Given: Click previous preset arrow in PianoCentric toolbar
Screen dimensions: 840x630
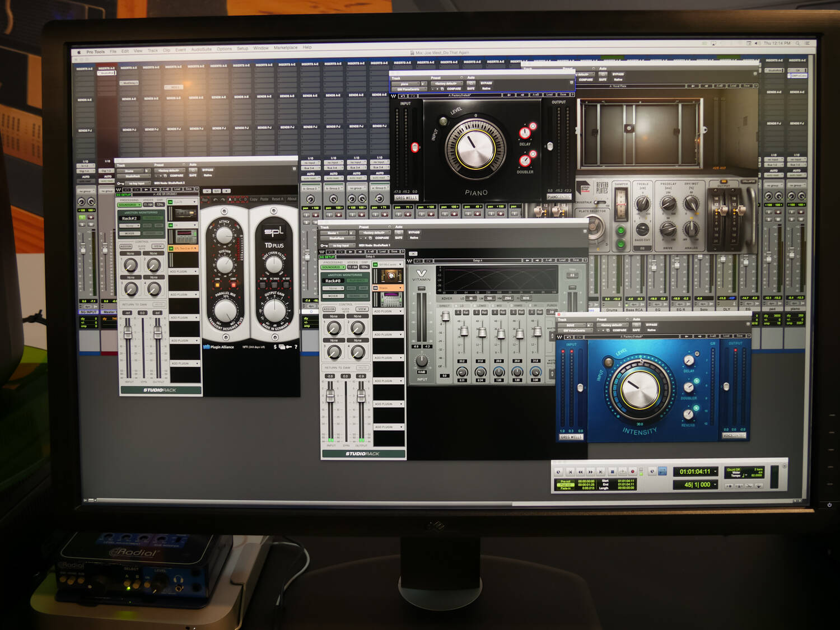Looking at the screenshot, I should pyautogui.click(x=508, y=95).
